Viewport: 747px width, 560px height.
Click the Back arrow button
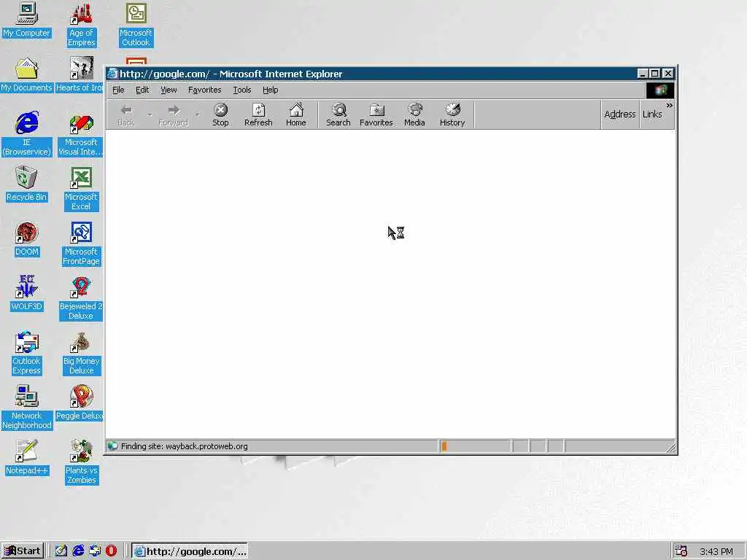tap(125, 114)
